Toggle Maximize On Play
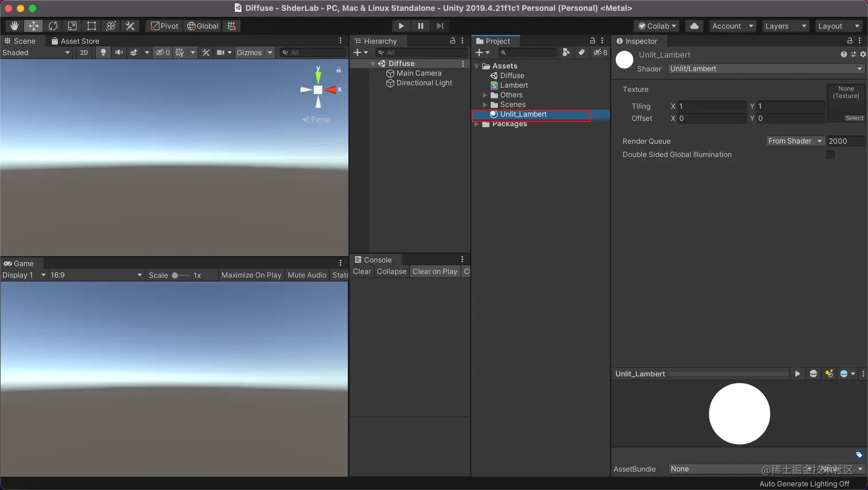 (x=251, y=275)
